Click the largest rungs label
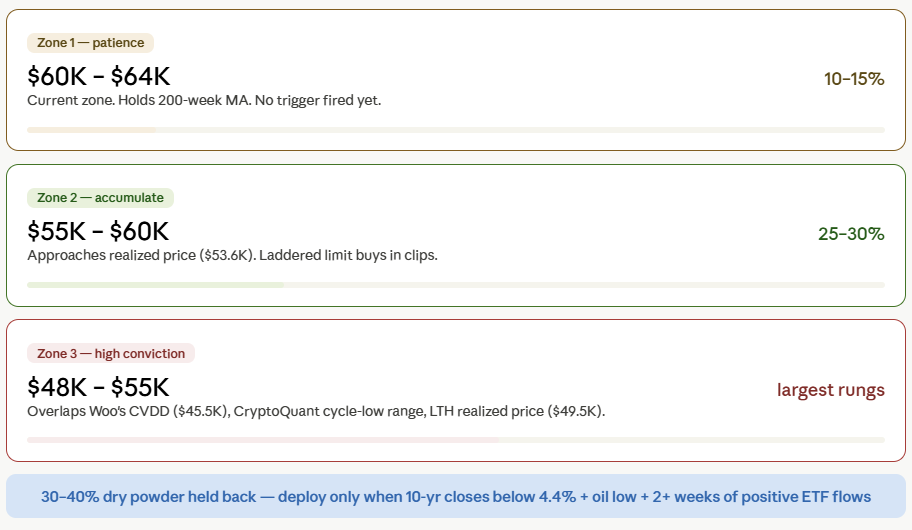Viewport: 912px width, 530px height. 831,390
